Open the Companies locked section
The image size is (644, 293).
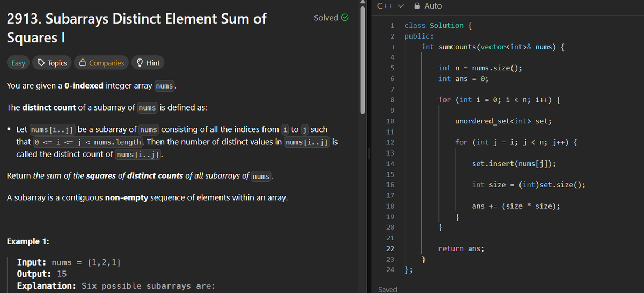click(x=101, y=63)
